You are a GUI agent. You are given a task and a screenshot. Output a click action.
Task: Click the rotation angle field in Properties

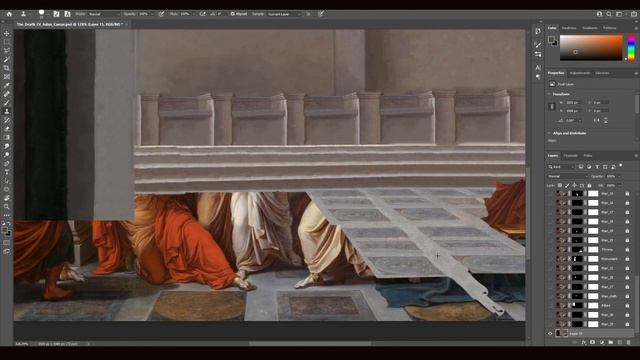[x=572, y=120]
